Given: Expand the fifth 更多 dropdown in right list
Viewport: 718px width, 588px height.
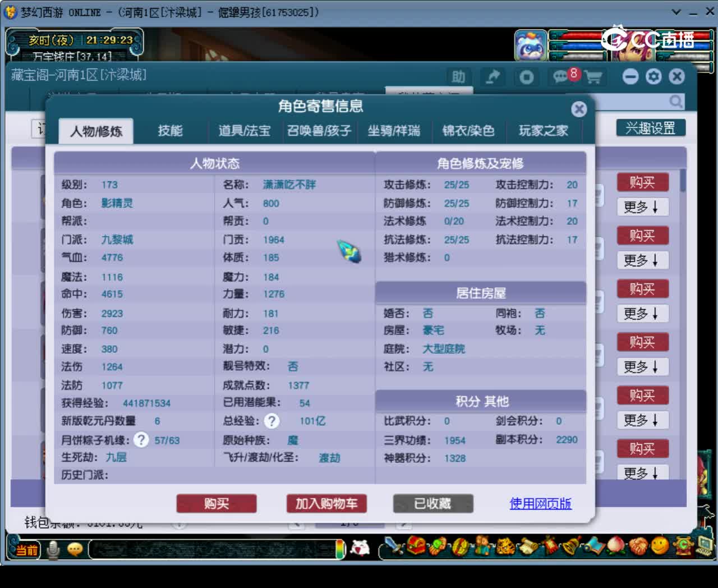Looking at the screenshot, I should point(643,421).
